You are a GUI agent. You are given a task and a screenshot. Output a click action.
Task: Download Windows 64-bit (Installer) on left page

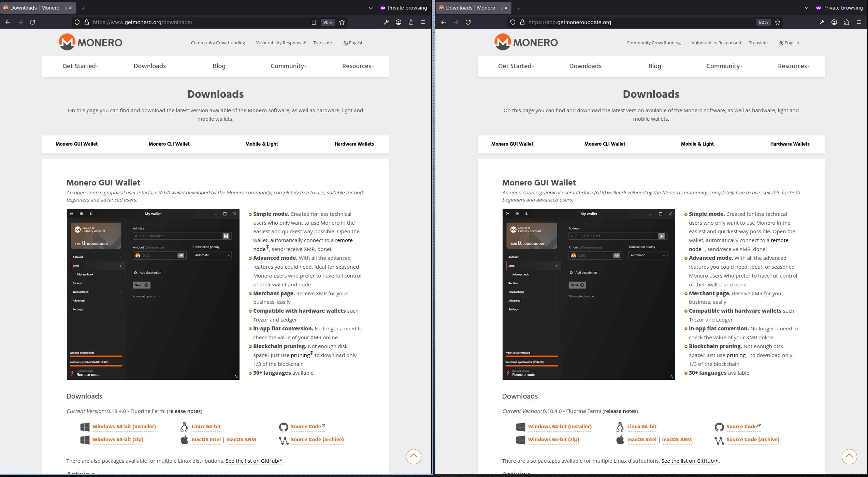coord(124,427)
